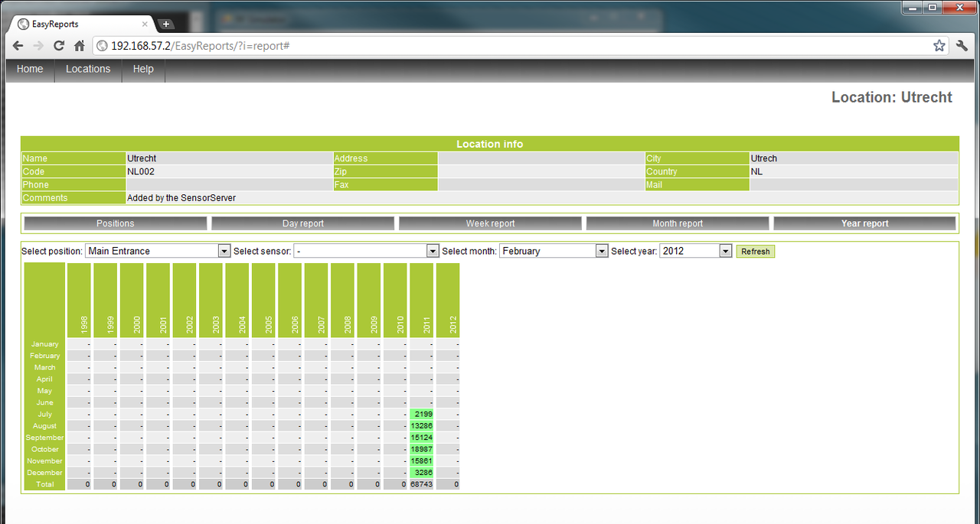Switch to the Day report tab
Screen dimensions: 980x524
coord(302,223)
